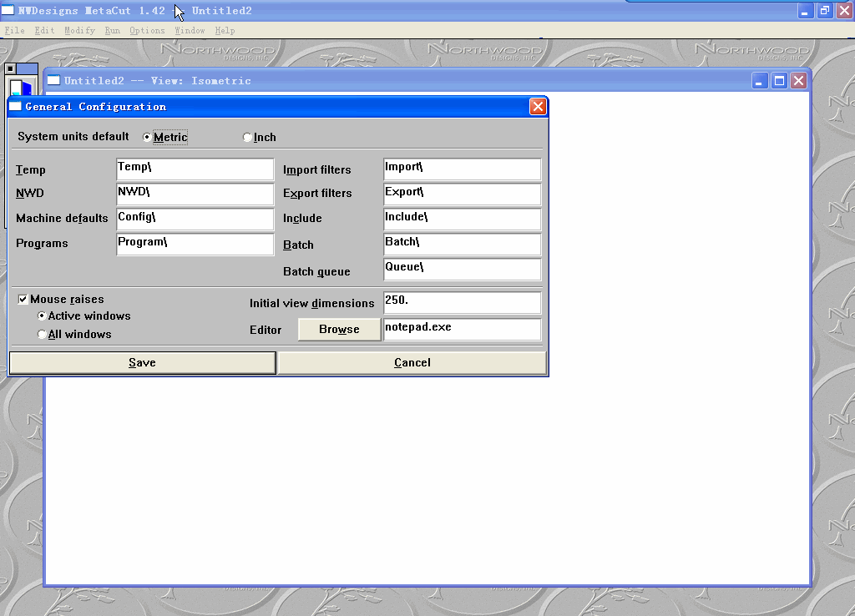Viewport: 855px width, 616px height.
Task: Open the Edit menu
Action: (45, 31)
